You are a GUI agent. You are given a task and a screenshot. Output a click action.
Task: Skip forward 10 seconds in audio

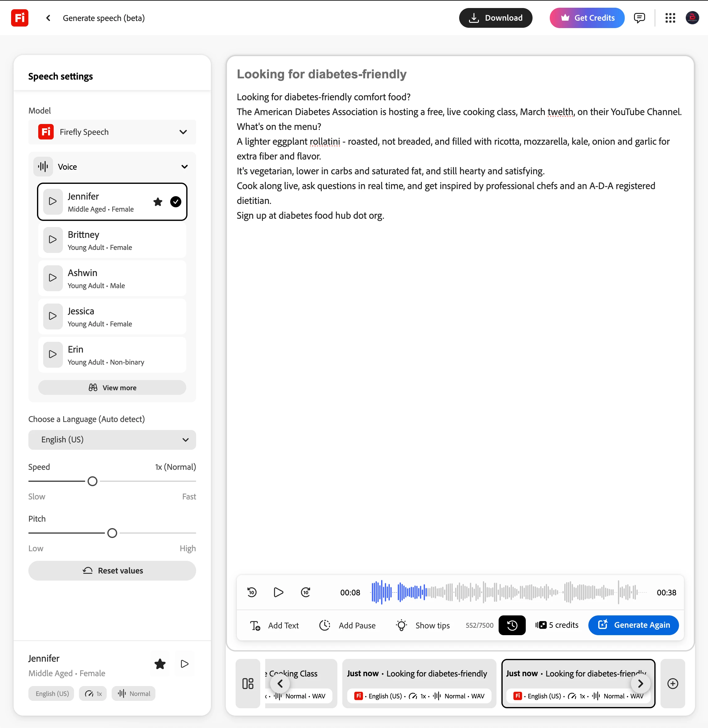(x=305, y=592)
